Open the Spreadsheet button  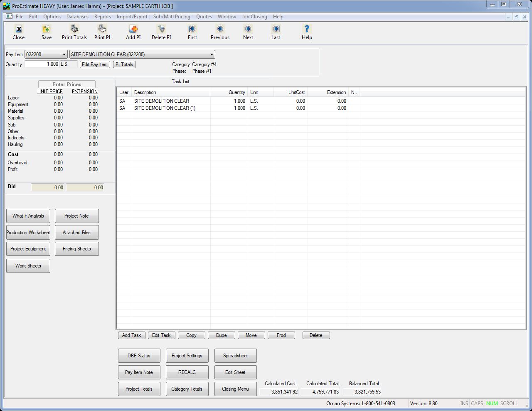[x=235, y=356]
